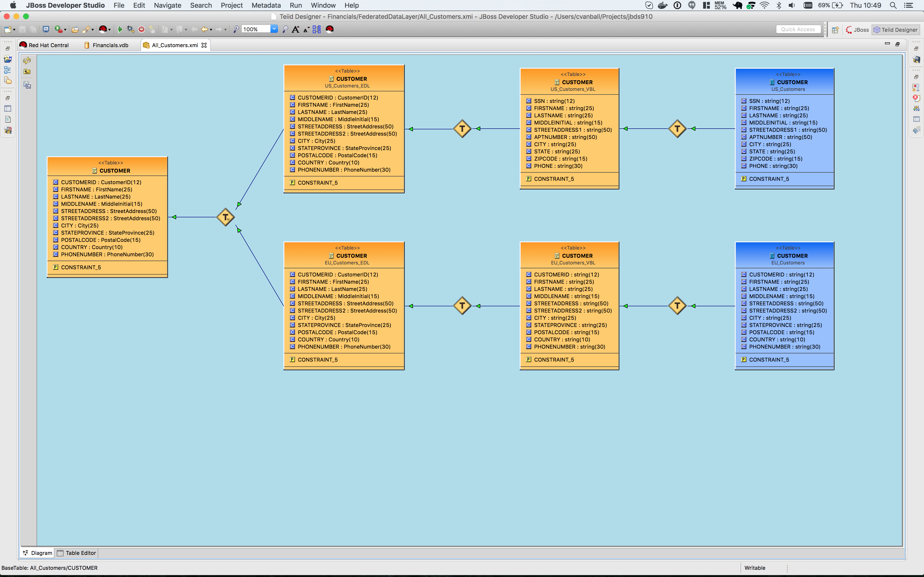This screenshot has height=577, width=924.
Task: Open the Model Explorer icon in left sidebar
Action: click(8, 59)
